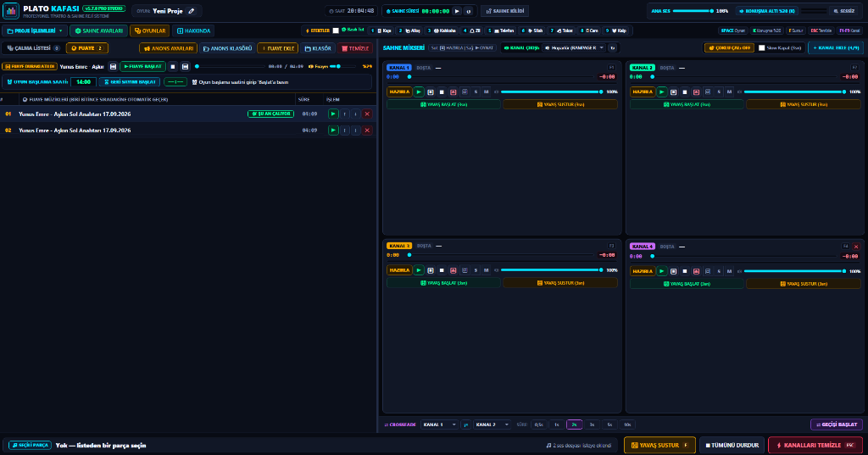Play track 02 Yunus Emre in the list

coord(332,130)
